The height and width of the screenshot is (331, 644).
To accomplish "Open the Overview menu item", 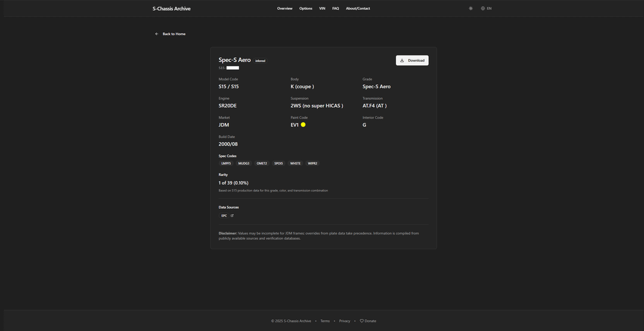I will click(x=284, y=8).
